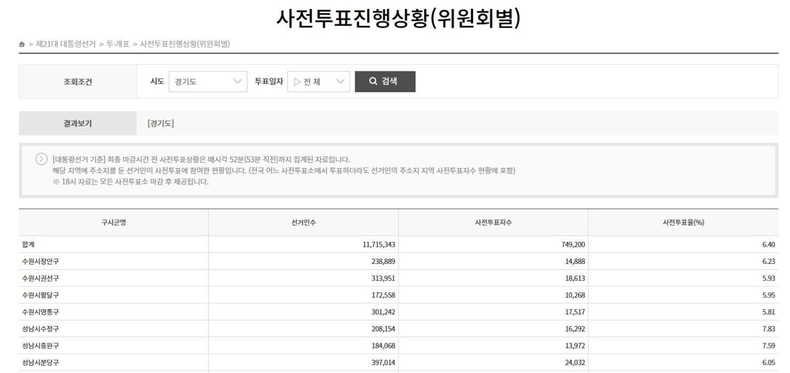Open breadcrumb link 투·개표
This screenshot has height=373, width=790.
pos(118,44)
